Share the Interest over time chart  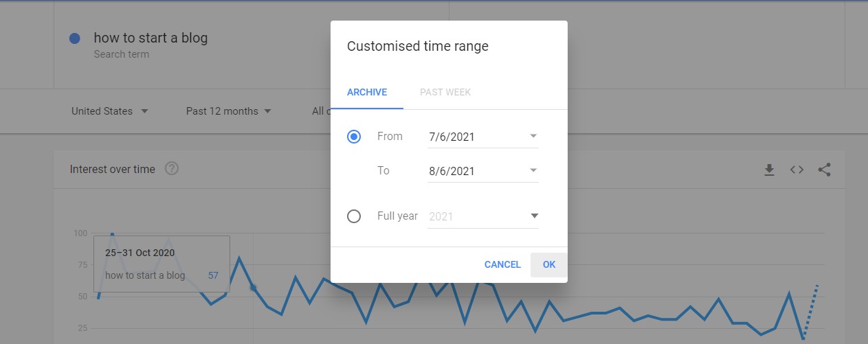[x=825, y=170]
